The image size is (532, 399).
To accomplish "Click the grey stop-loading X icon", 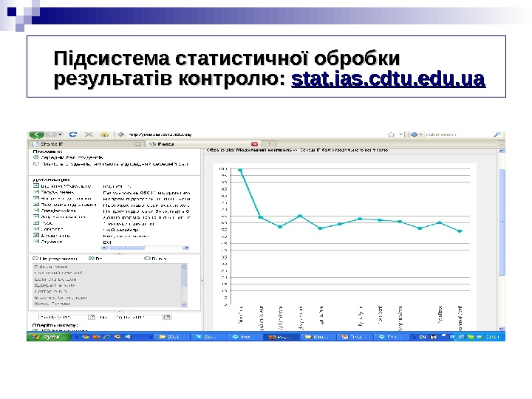I will click(89, 134).
